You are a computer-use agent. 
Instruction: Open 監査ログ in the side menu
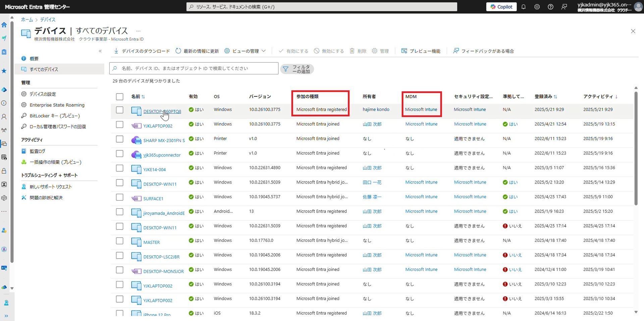click(37, 151)
